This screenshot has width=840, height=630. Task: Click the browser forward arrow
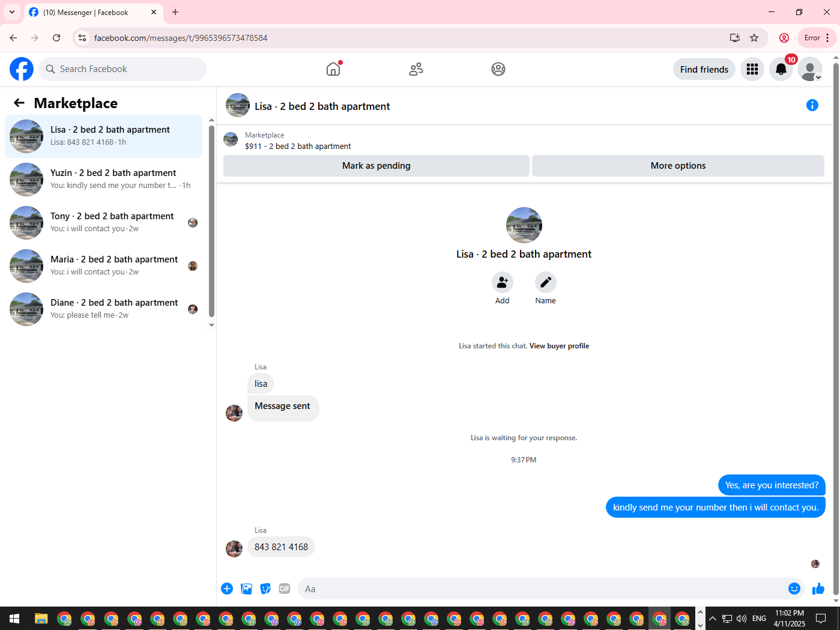pyautogui.click(x=35, y=38)
